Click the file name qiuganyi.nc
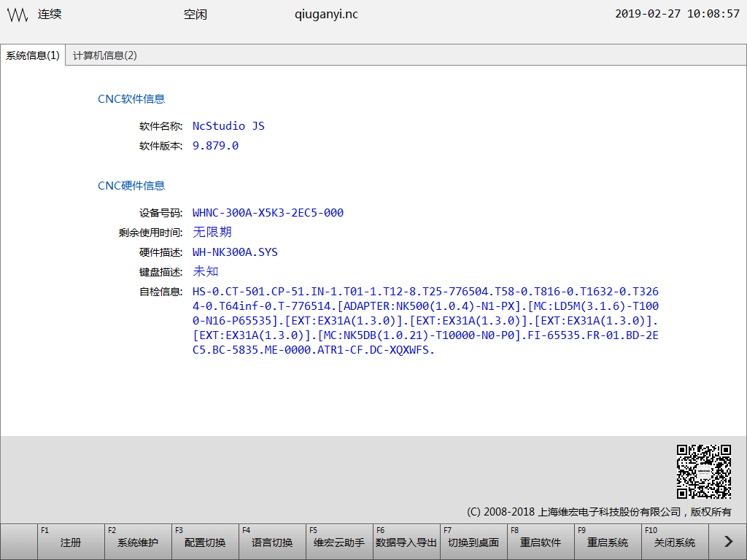The height and width of the screenshot is (560, 747). [326, 15]
